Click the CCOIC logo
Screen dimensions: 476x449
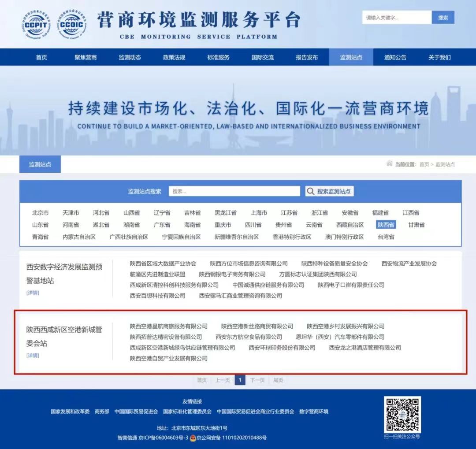pos(71,25)
